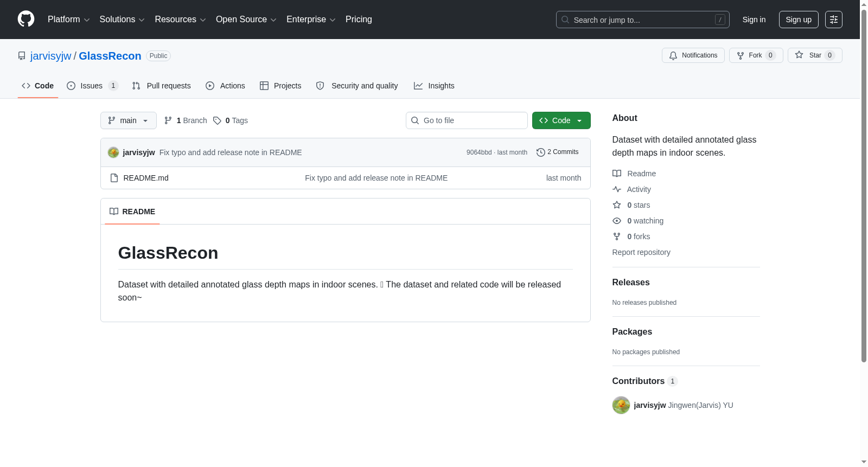Viewport: 868px width, 467px height.
Task: Click the pulse icon beside Activity
Action: tap(617, 189)
